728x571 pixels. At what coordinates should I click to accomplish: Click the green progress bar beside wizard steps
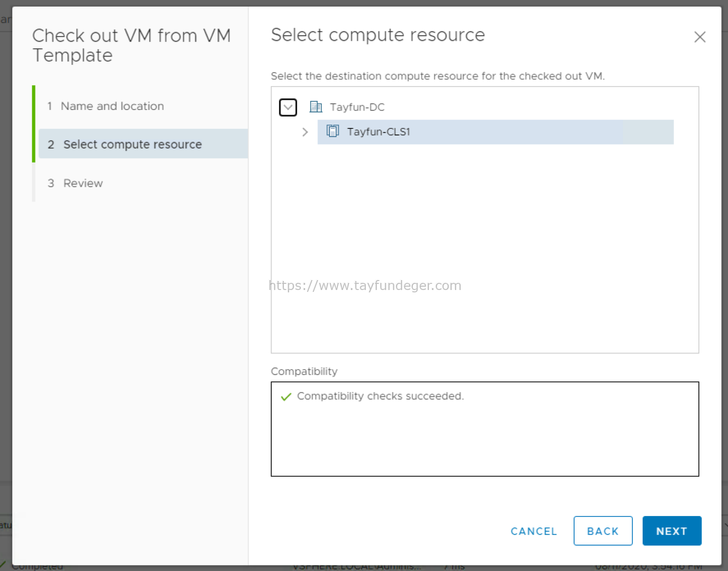tap(34, 124)
